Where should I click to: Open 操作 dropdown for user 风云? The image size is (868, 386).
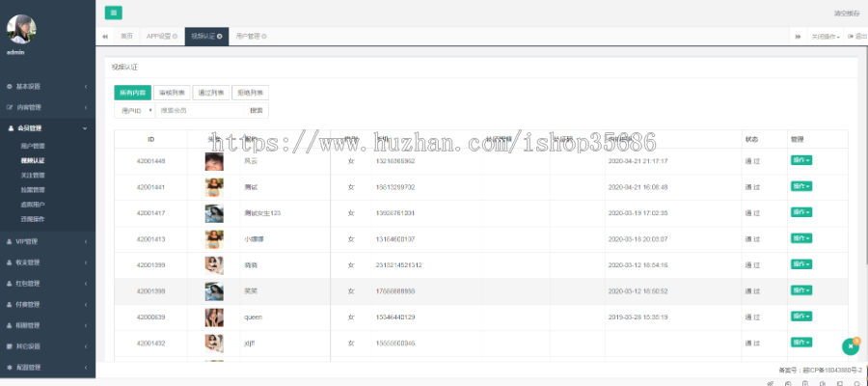(801, 160)
